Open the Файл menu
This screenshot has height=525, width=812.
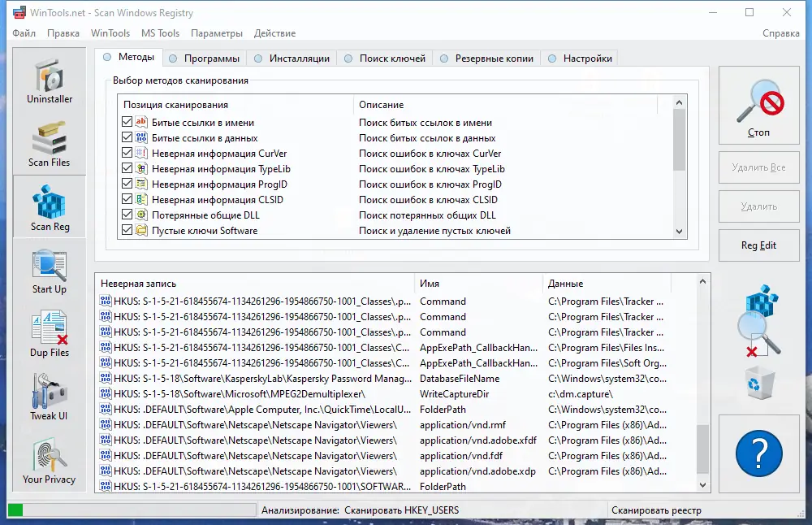click(24, 33)
